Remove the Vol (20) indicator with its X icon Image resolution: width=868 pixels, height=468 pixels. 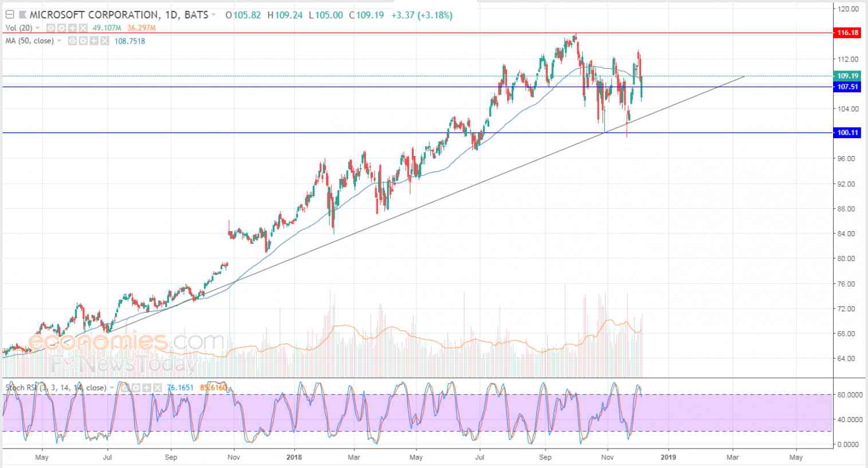pyautogui.click(x=83, y=28)
